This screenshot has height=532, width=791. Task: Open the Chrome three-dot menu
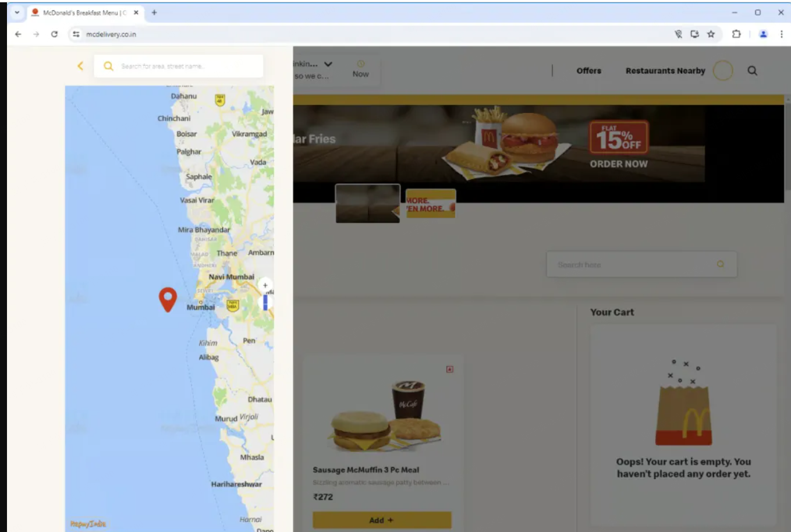(x=781, y=34)
